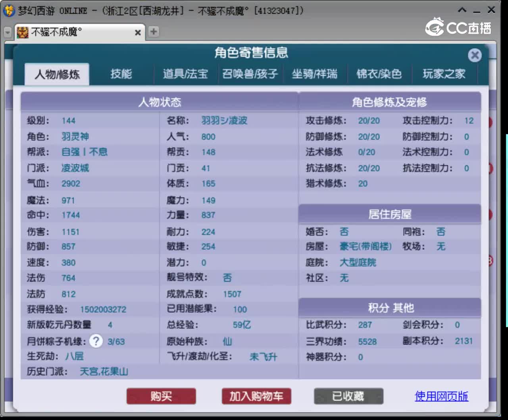Click the 法术修炼 value 0/20
Viewport: 508px width, 420px height.
366,152
